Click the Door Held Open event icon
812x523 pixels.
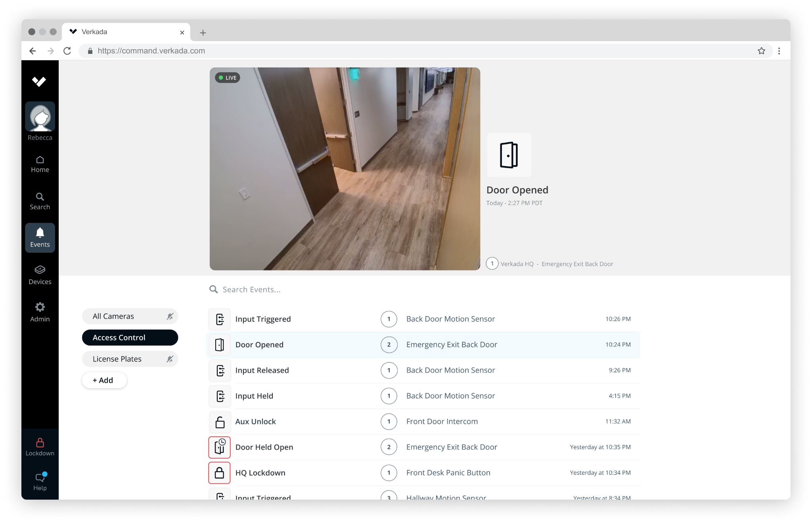(219, 447)
